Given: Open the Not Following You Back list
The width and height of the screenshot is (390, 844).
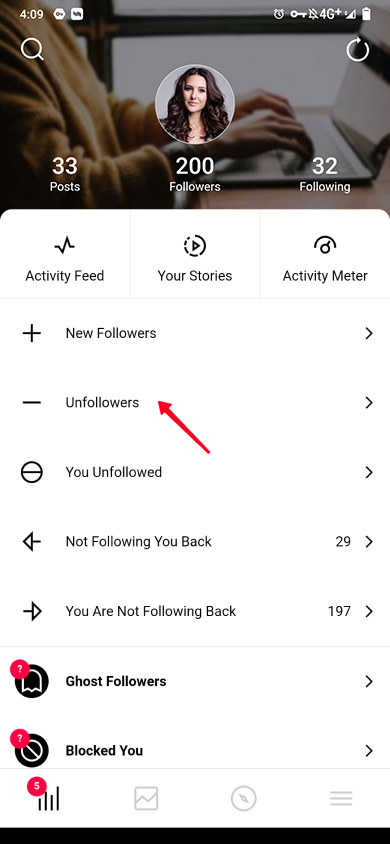Looking at the screenshot, I should coord(195,541).
